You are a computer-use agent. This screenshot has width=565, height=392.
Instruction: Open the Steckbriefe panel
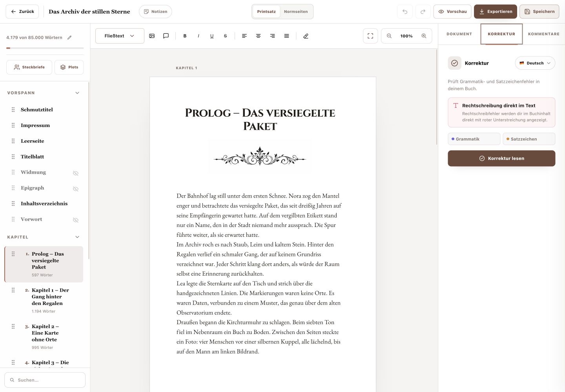coord(29,67)
